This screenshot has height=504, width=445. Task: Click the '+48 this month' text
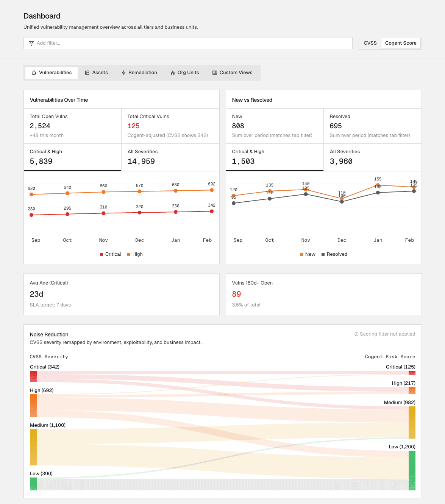coord(47,135)
